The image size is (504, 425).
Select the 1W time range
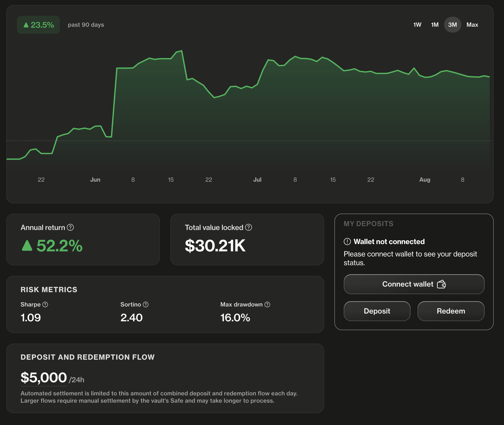point(417,25)
